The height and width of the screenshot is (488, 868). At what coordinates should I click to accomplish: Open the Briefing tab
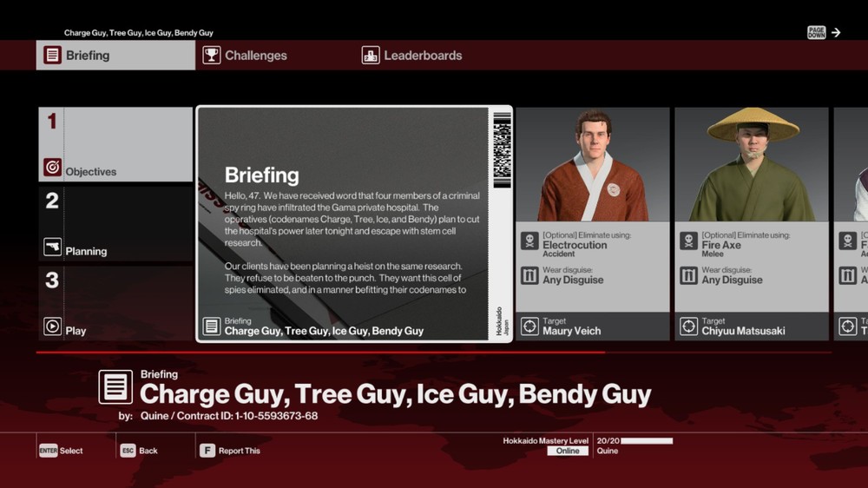(115, 56)
